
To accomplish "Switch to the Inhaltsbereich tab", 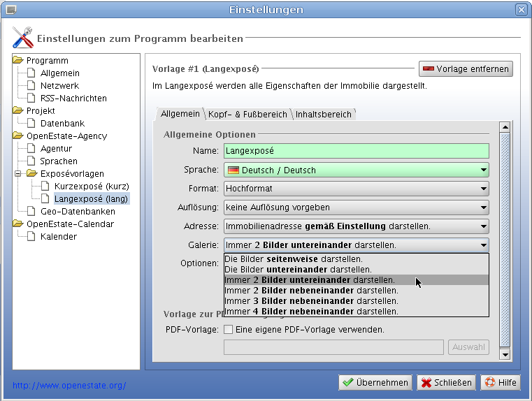I will tap(323, 114).
